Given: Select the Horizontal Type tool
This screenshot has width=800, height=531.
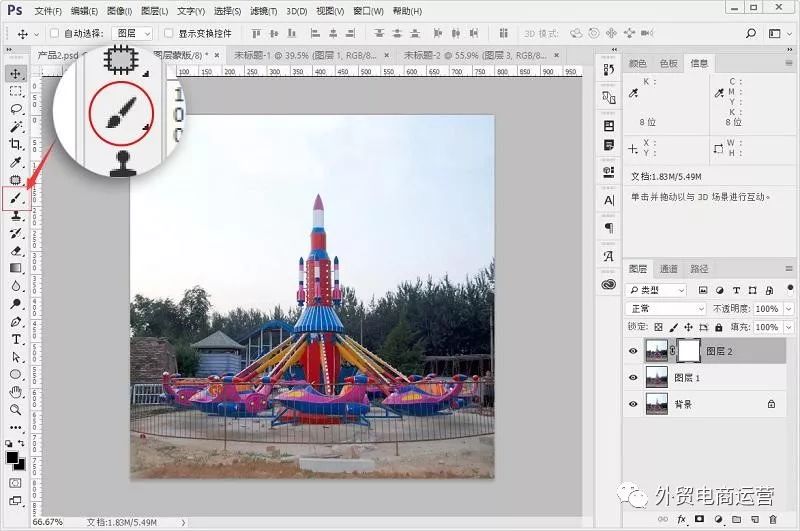Looking at the screenshot, I should coord(15,339).
